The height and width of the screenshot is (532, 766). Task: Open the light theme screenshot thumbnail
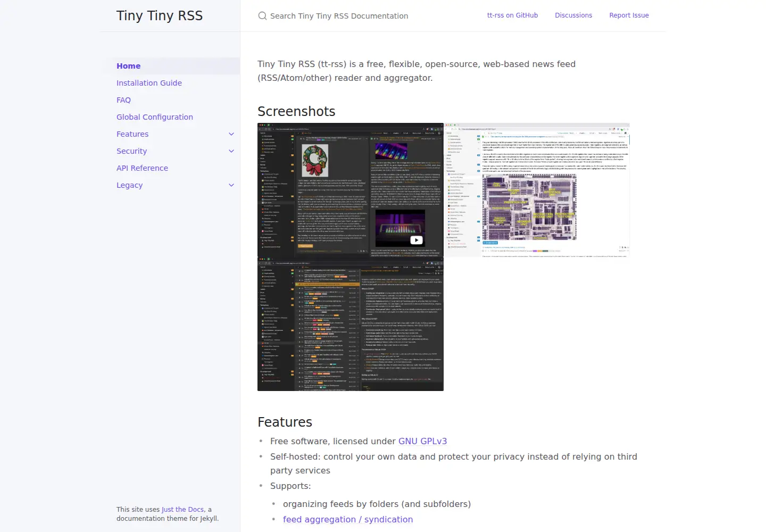537,190
